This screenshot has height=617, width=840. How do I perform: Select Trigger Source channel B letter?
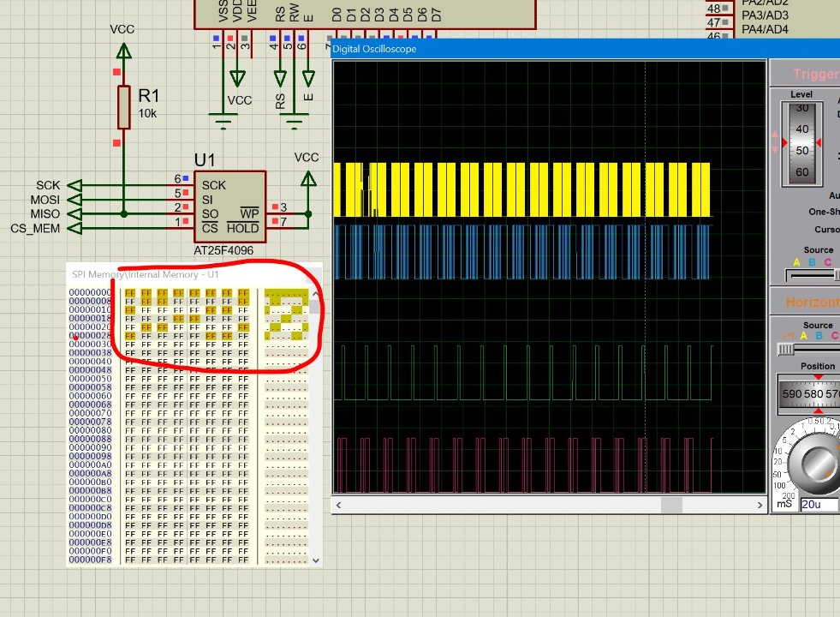point(812,262)
